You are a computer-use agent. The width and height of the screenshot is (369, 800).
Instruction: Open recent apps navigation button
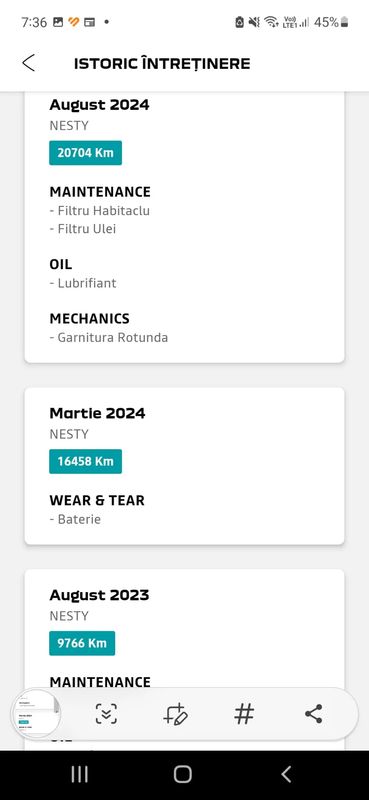[80, 774]
